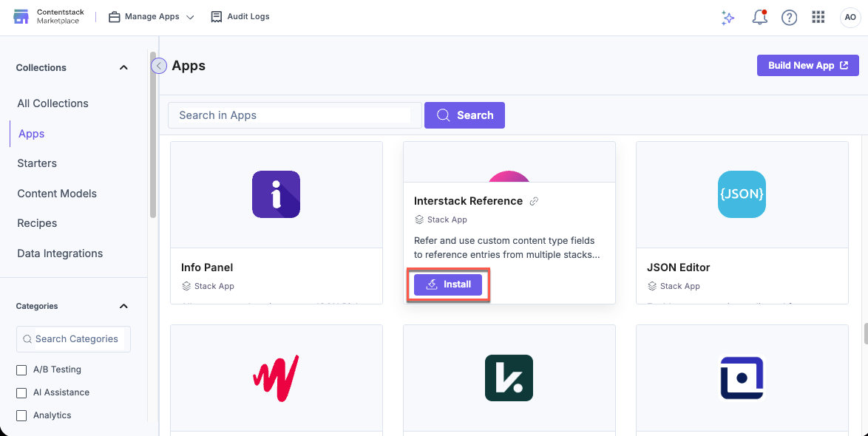The width and height of the screenshot is (868, 436).
Task: Click the Interstack Reference description text
Action: (508, 248)
